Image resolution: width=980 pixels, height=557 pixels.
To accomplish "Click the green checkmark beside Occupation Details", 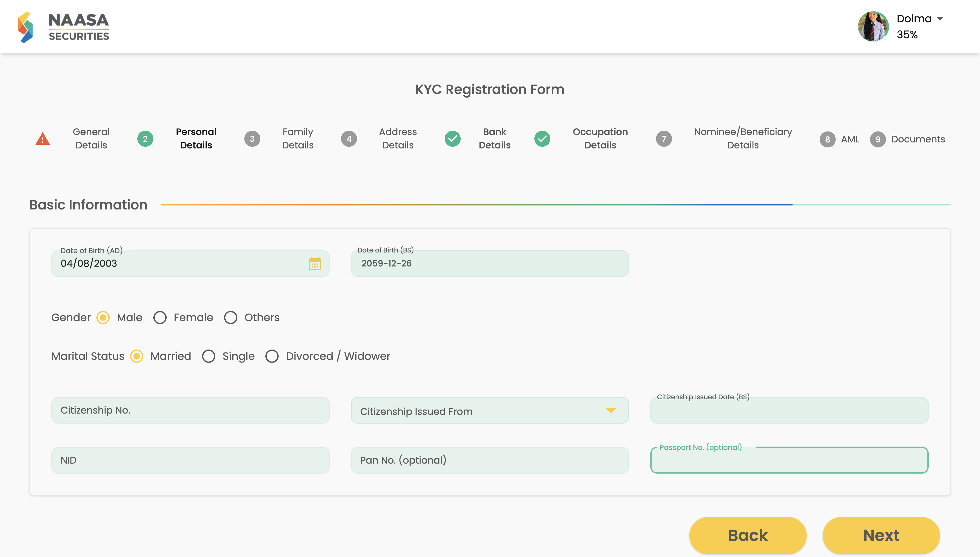I will click(x=542, y=138).
